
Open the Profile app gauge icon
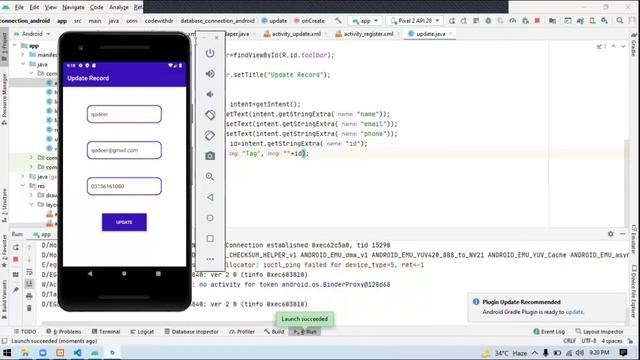(x=513, y=20)
